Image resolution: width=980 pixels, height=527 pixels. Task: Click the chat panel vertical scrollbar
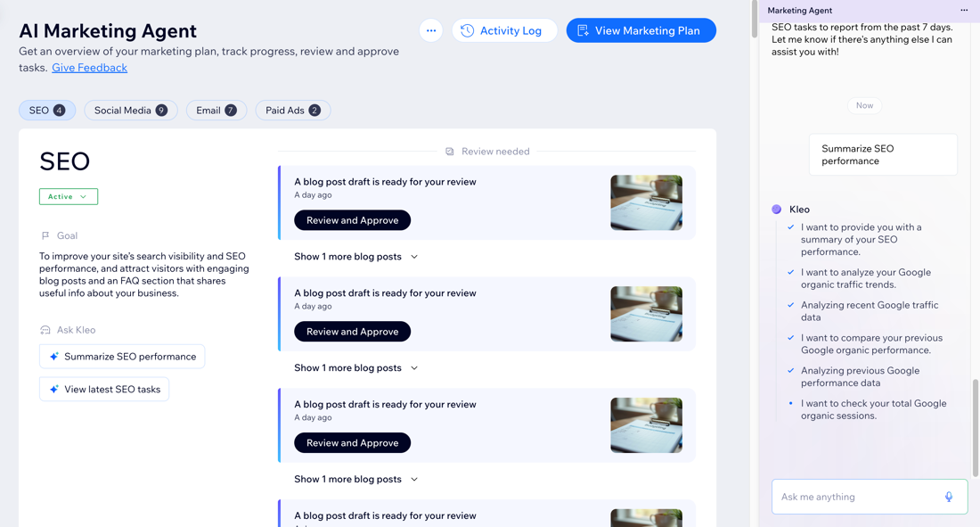pos(975,427)
